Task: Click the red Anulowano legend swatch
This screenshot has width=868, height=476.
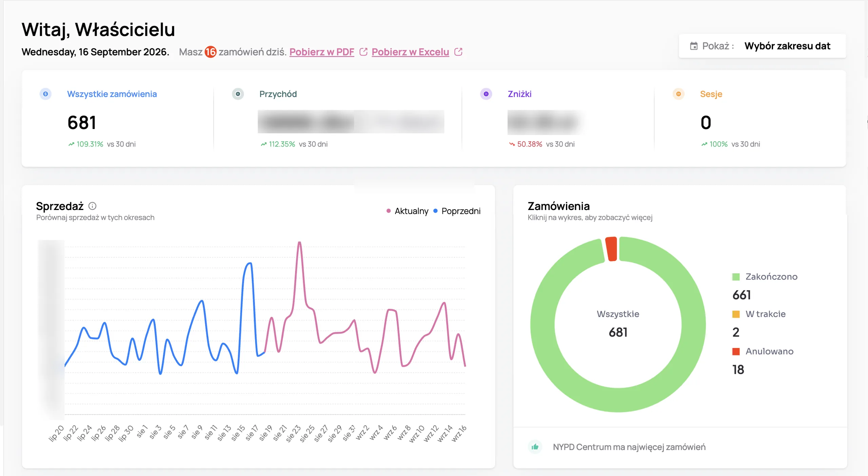Action: [736, 351]
